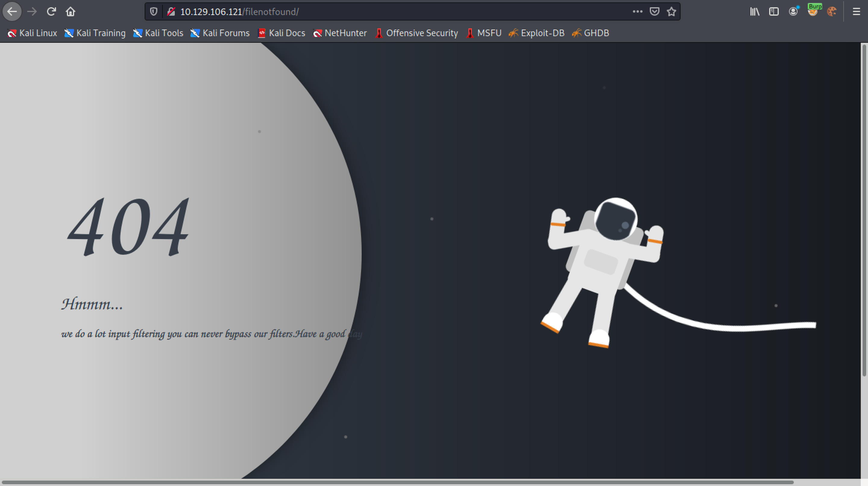Image resolution: width=868 pixels, height=486 pixels.
Task: Open the Kali Tools bookmark
Action: point(158,33)
